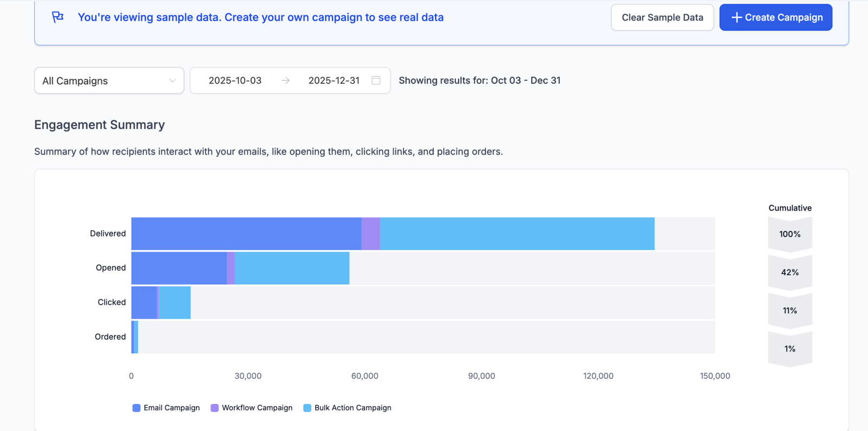Select the Delivered bar's Bulk Action segment

pos(516,234)
